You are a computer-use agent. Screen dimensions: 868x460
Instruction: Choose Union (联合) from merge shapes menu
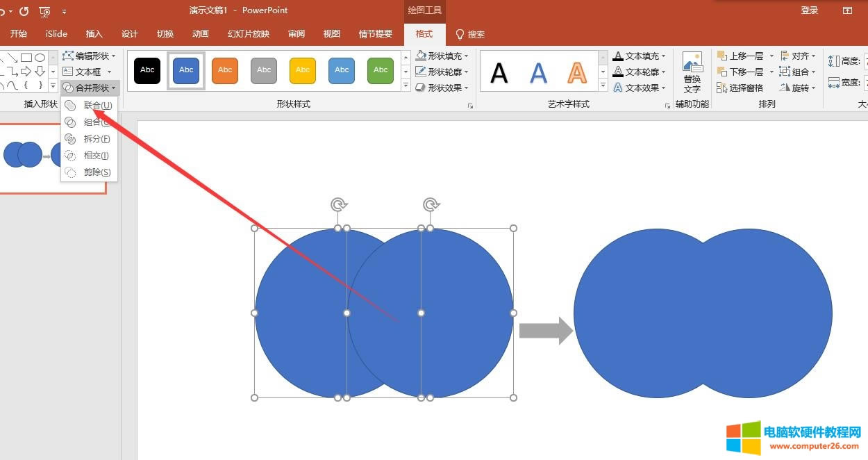92,106
